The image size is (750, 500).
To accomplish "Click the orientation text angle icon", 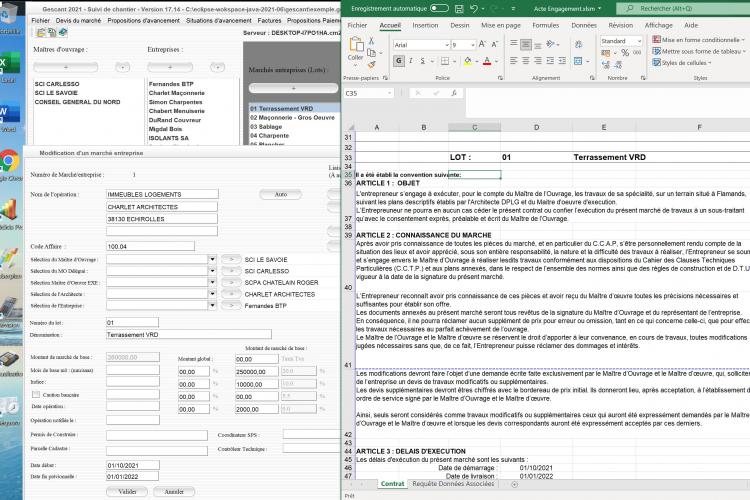I will coord(551,44).
